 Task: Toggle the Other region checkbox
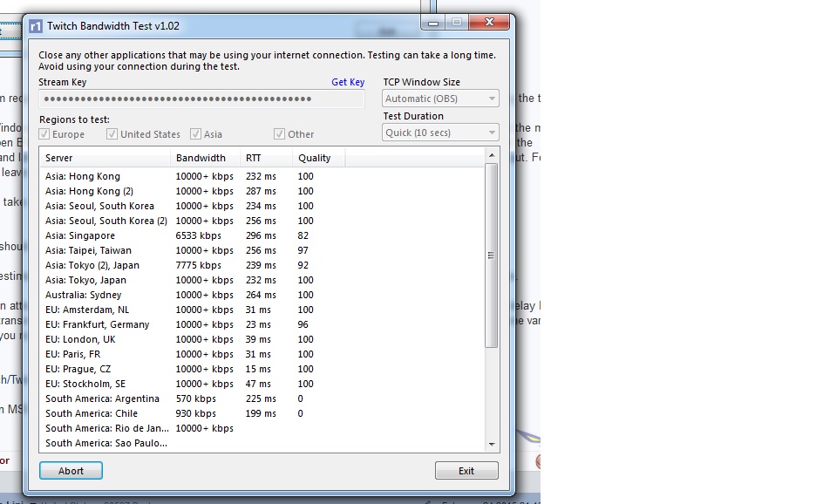279,134
